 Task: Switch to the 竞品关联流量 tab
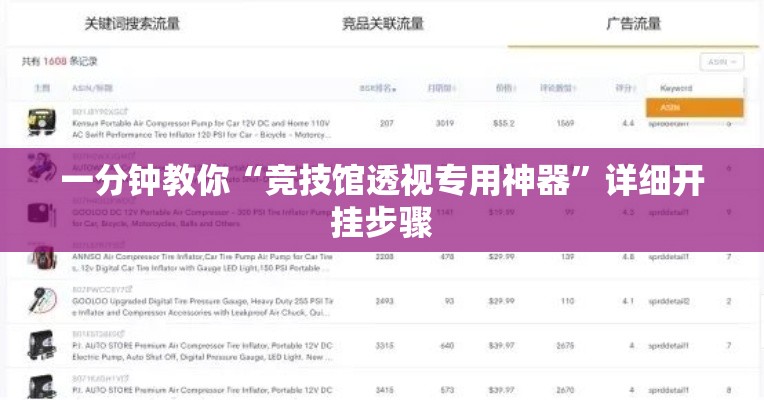coord(382,23)
